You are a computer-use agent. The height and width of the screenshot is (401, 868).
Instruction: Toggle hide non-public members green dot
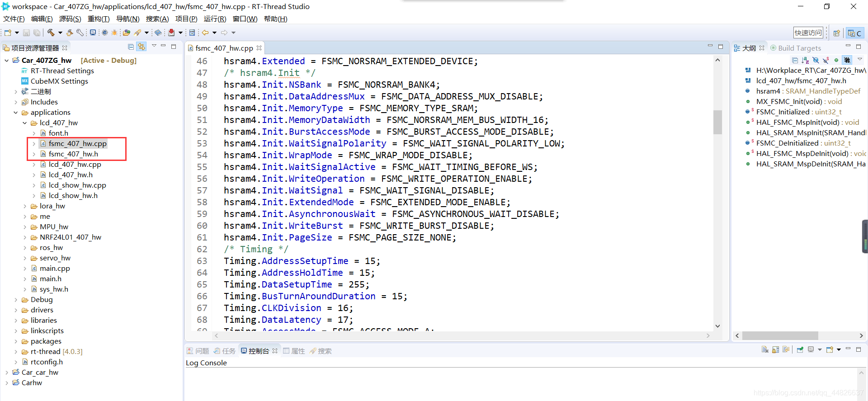pos(836,60)
